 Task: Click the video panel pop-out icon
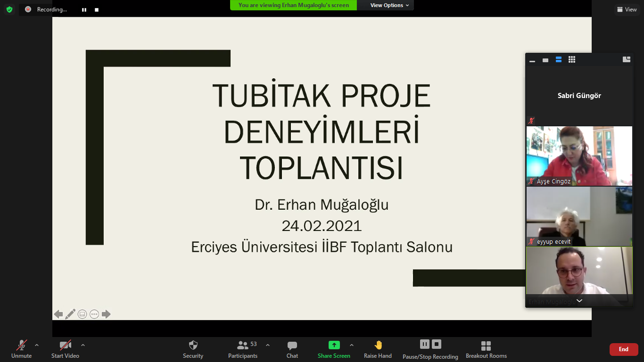627,59
